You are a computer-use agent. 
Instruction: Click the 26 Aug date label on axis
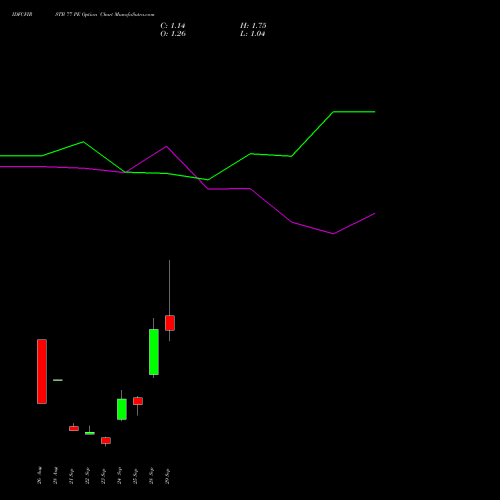click(40, 475)
